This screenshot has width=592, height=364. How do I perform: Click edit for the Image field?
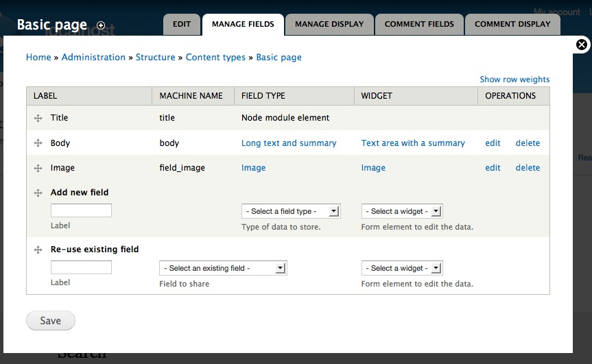click(493, 167)
